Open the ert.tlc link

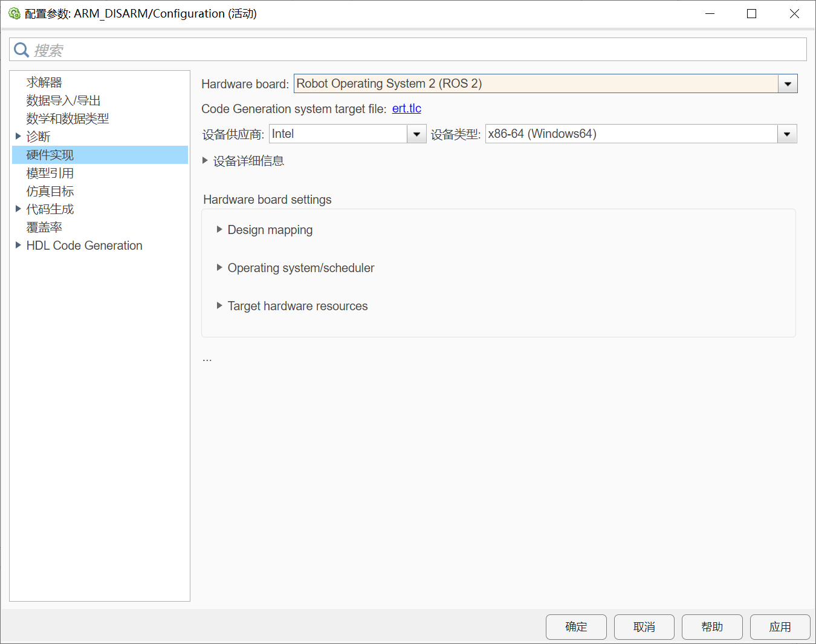click(x=407, y=108)
